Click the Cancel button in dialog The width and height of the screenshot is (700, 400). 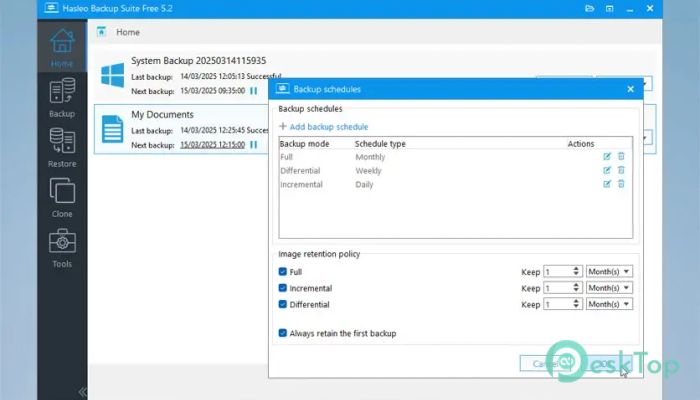(546, 363)
